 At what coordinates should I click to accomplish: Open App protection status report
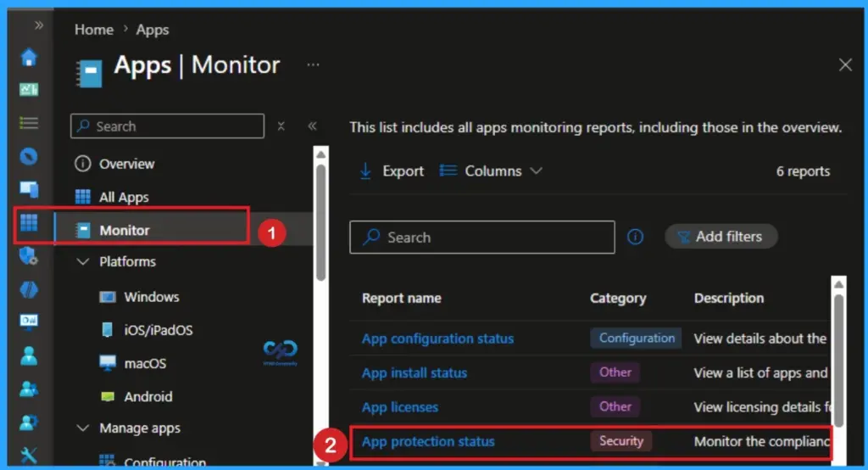(428, 442)
